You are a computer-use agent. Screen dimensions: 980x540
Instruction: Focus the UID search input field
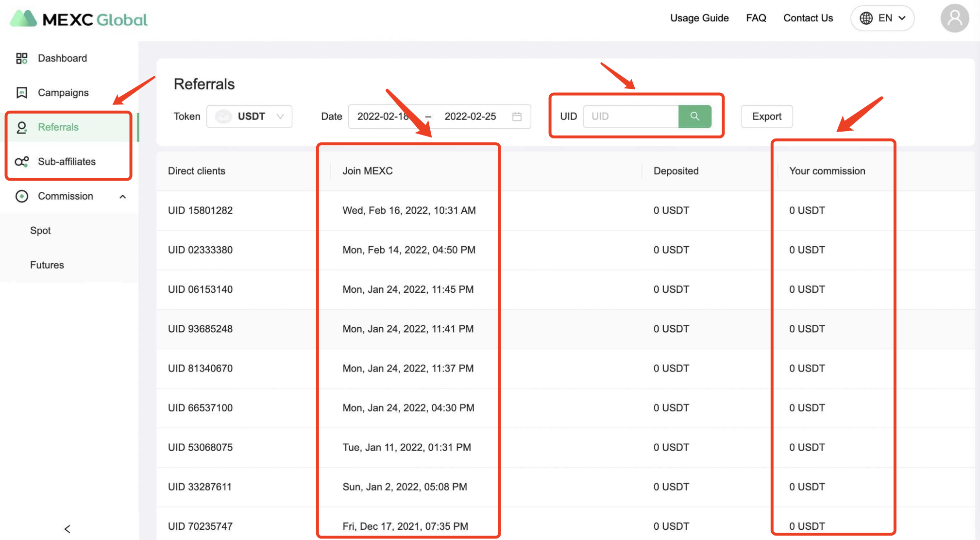tap(630, 117)
